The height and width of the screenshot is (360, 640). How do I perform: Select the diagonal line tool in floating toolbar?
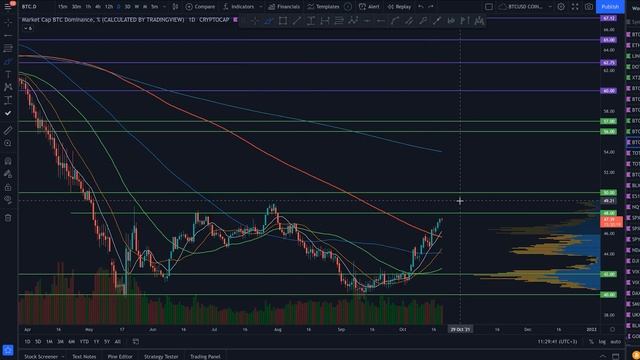tap(297, 21)
